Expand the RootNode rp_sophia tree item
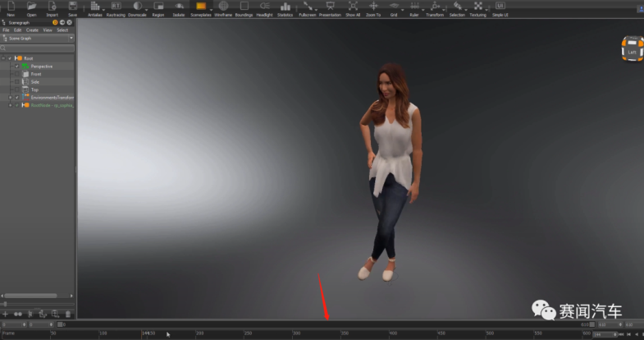Viewport: 644px width, 340px height. point(9,105)
